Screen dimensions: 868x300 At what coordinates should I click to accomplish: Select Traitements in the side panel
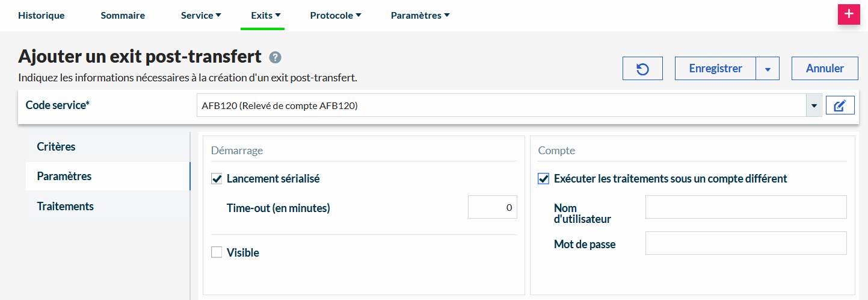point(65,206)
